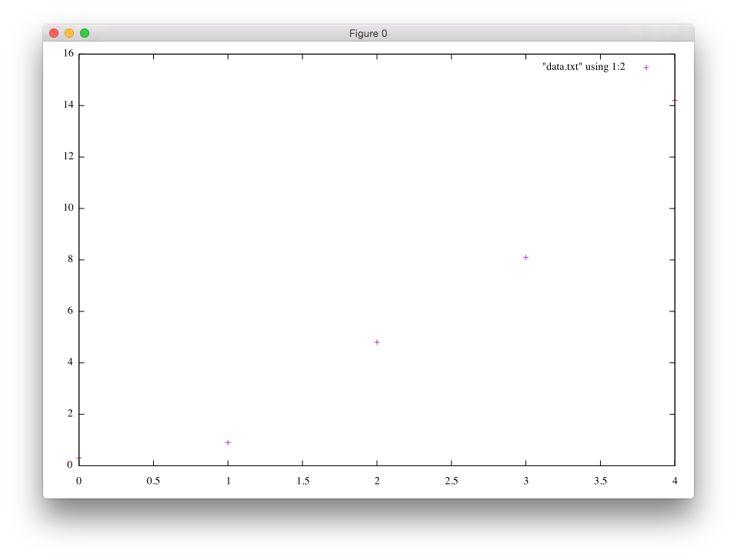Click the y-axis label 0
The image size is (737, 560).
point(71,463)
